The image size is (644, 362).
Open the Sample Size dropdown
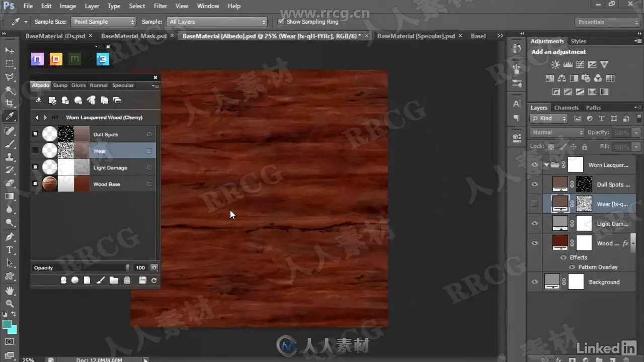click(103, 22)
